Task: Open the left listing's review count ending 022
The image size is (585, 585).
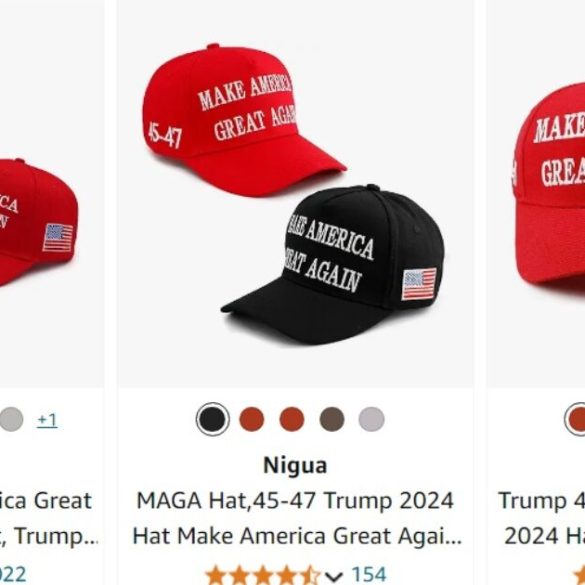Action: pos(13,575)
